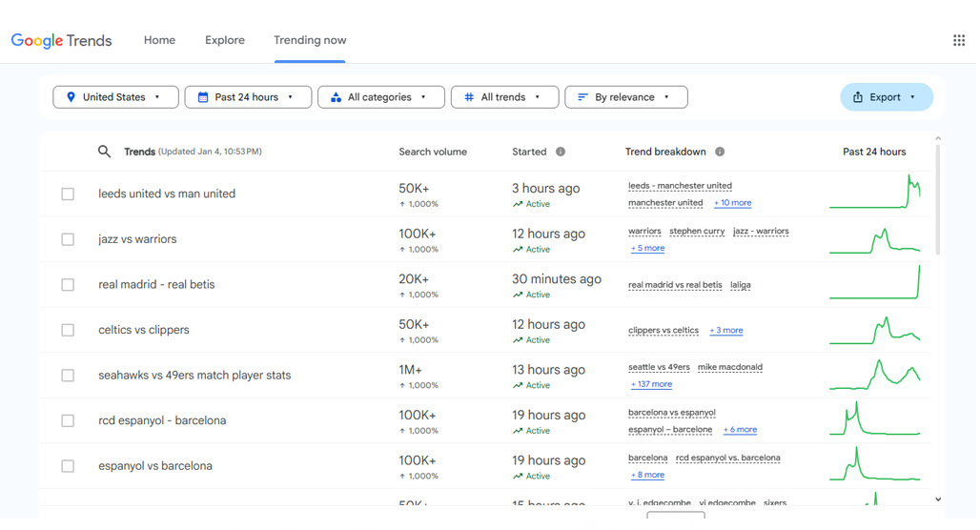Screen dimensions: 980x530
Task: Tick the real madrid - real betis checkbox
Action: [68, 284]
